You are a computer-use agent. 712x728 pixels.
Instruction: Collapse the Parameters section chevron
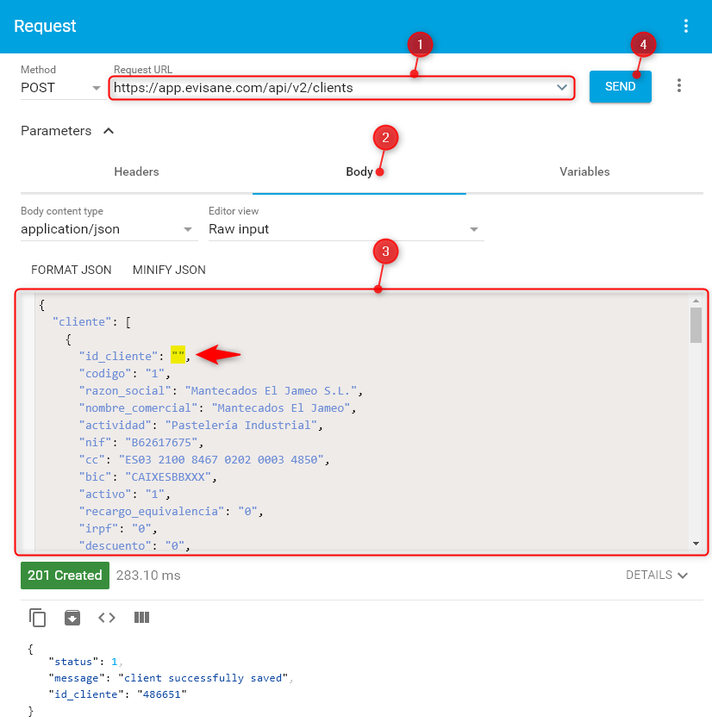click(x=109, y=131)
